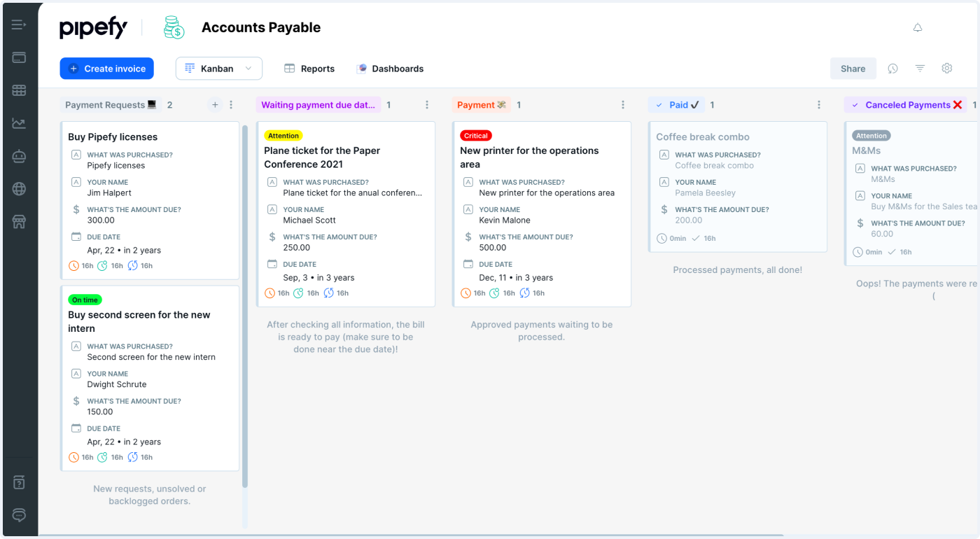
Task: Open the Payment column three-dot menu
Action: (623, 105)
